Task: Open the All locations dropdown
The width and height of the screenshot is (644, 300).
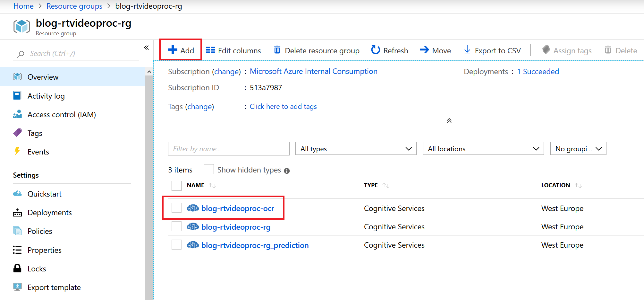Action: 483,149
